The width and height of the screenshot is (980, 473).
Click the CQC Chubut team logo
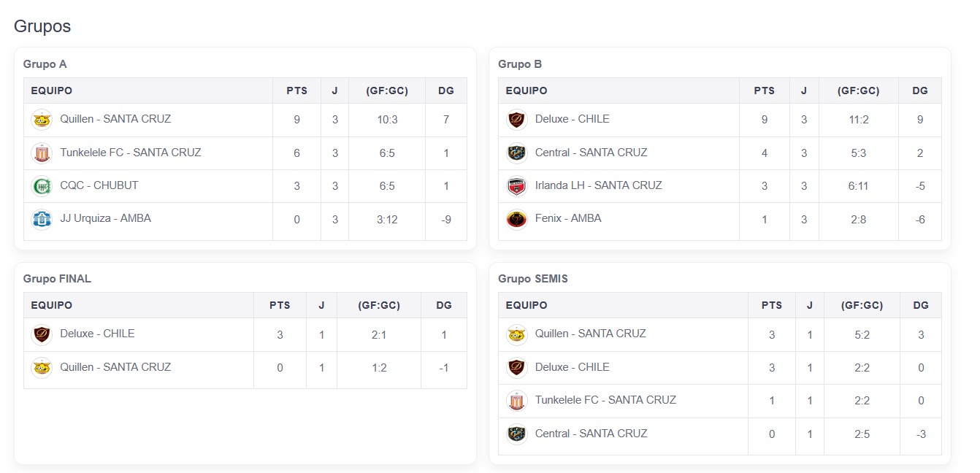tap(42, 186)
